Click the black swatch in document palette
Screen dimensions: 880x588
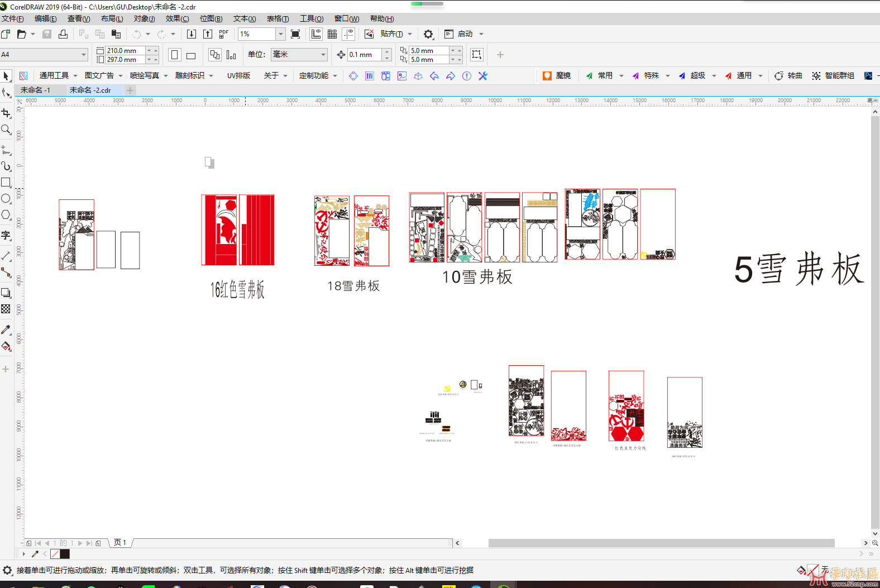(65, 554)
